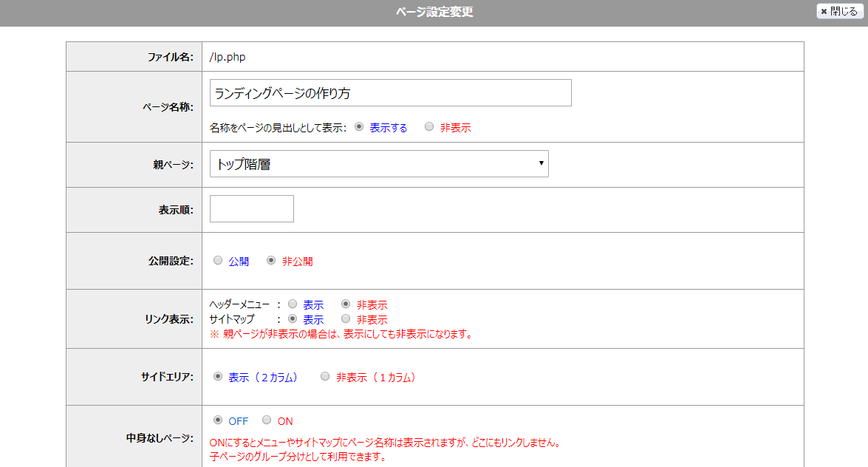Select サイドエリア 非表示（1カラム）option
The width and height of the screenshot is (868, 467).
325,377
